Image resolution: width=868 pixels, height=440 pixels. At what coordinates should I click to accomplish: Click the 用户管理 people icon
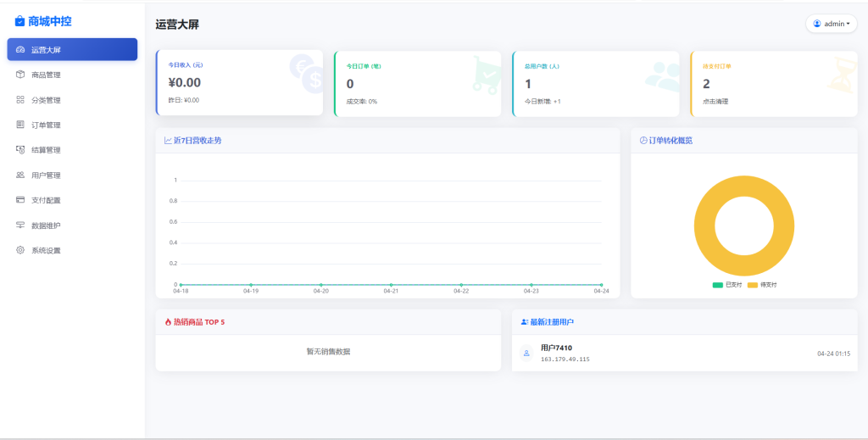20,175
